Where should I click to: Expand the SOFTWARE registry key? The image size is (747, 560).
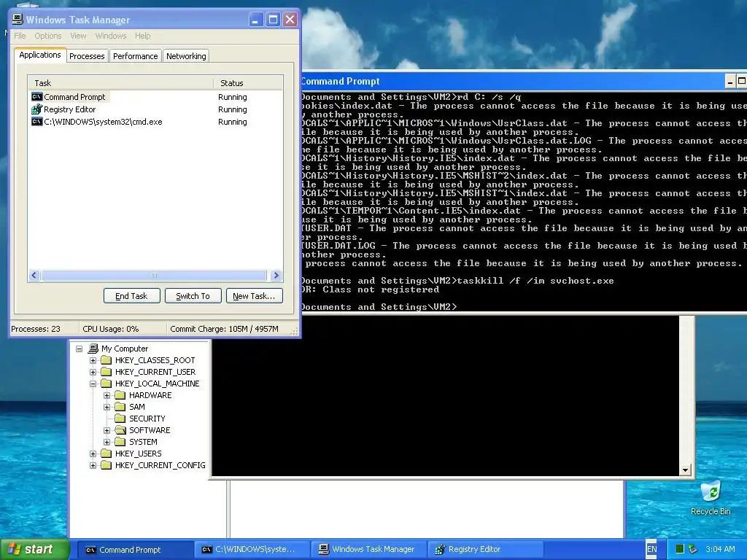pyautogui.click(x=107, y=430)
